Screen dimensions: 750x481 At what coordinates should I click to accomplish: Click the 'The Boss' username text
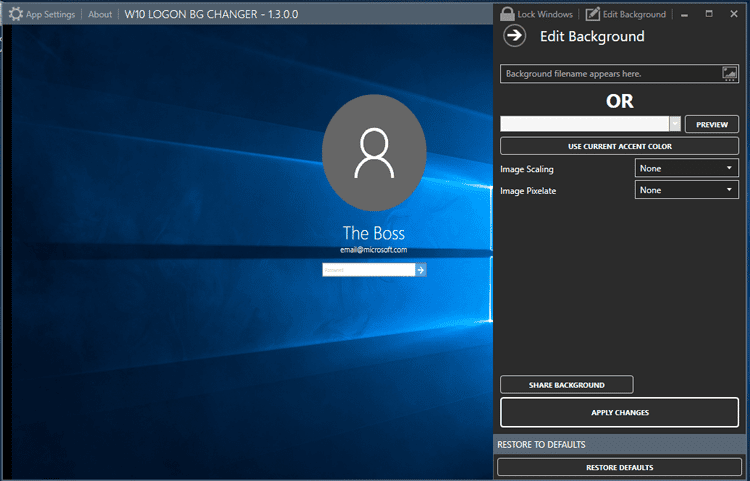coord(374,233)
